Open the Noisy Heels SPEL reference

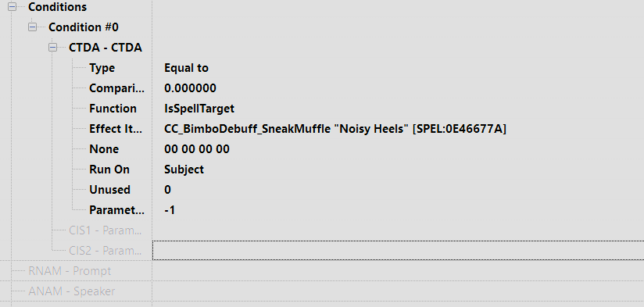tap(335, 129)
